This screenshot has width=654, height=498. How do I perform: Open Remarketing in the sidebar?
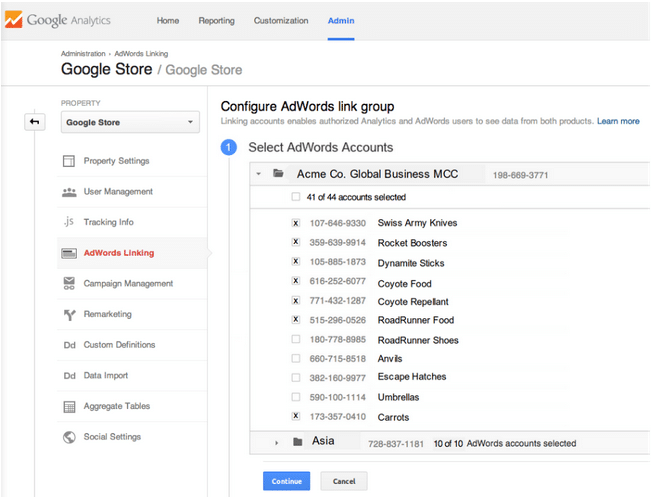pos(108,314)
